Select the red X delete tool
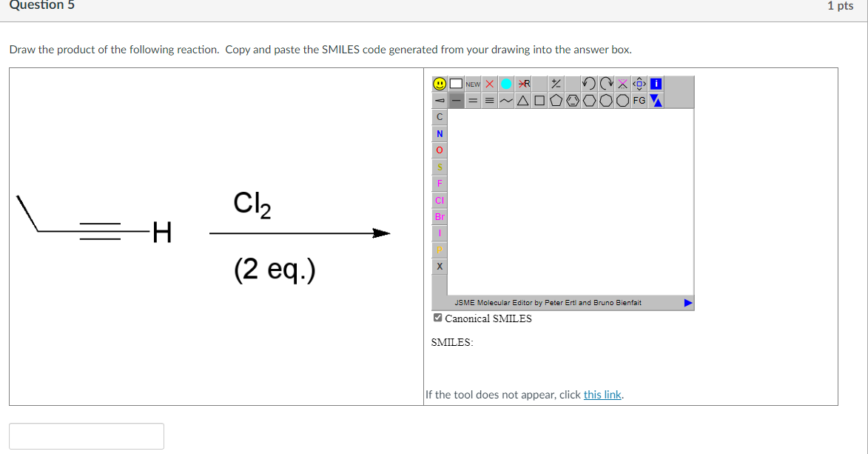 [x=489, y=84]
